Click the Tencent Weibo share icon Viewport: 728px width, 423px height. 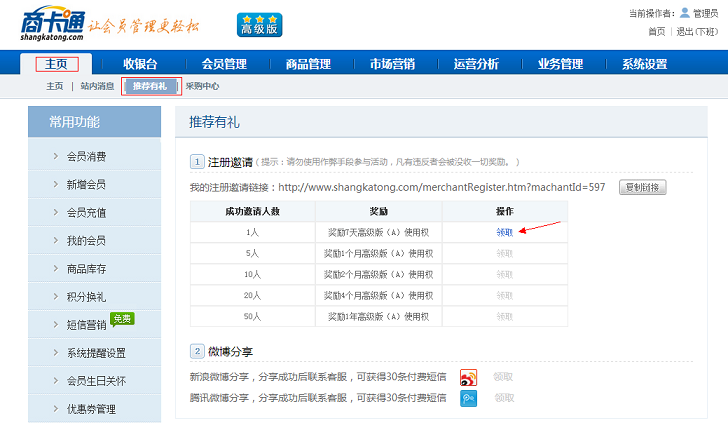click(x=468, y=398)
